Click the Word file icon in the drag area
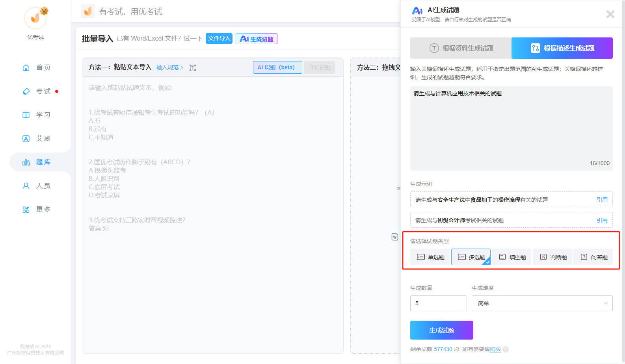 pyautogui.click(x=394, y=237)
